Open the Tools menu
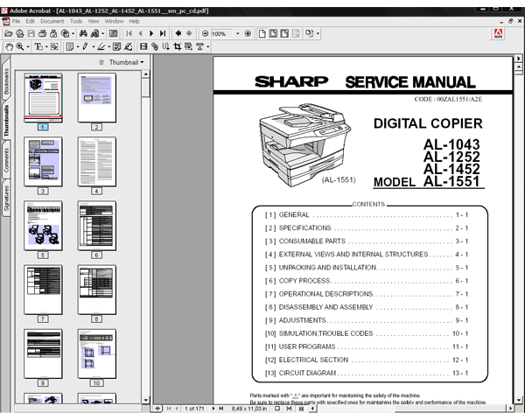Viewport: 525px width, 420px height. [76, 21]
